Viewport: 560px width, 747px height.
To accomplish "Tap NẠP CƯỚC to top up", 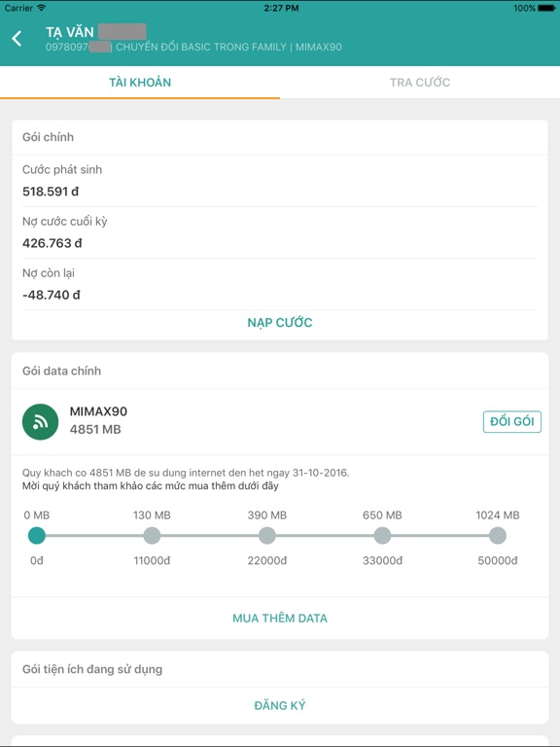I will pos(280,323).
